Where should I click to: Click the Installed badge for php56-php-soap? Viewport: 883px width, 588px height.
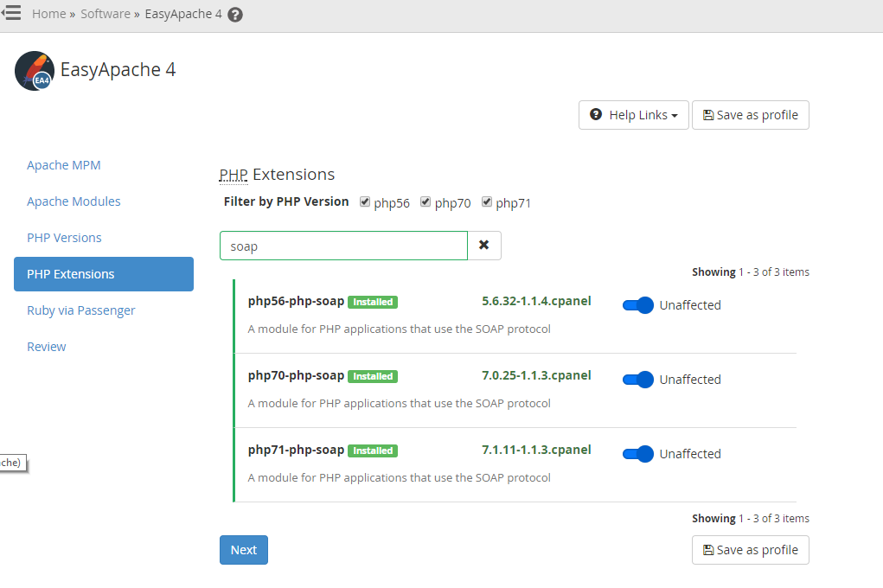(x=373, y=302)
